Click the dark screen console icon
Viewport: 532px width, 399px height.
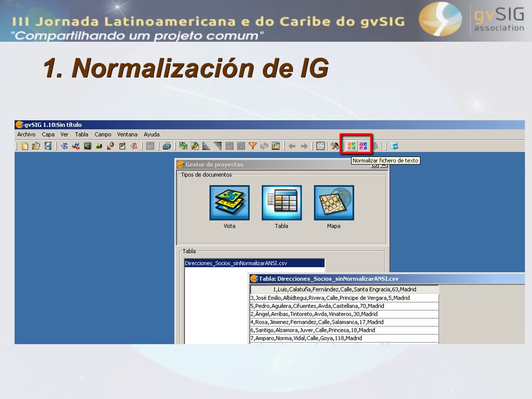[x=87, y=146]
